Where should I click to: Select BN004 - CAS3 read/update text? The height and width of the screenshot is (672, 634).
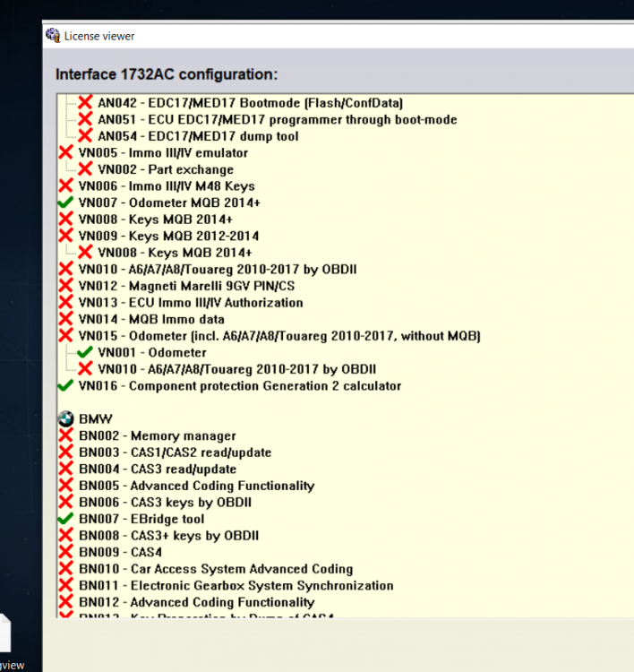(x=158, y=470)
